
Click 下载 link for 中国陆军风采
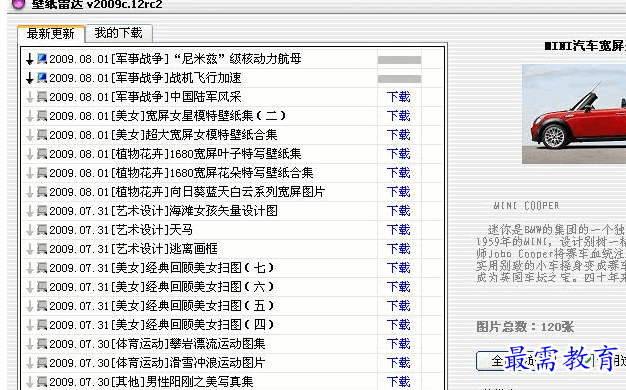[398, 97]
